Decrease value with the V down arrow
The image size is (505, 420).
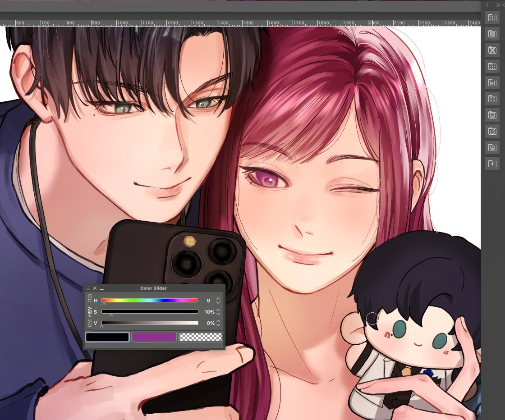click(x=218, y=325)
